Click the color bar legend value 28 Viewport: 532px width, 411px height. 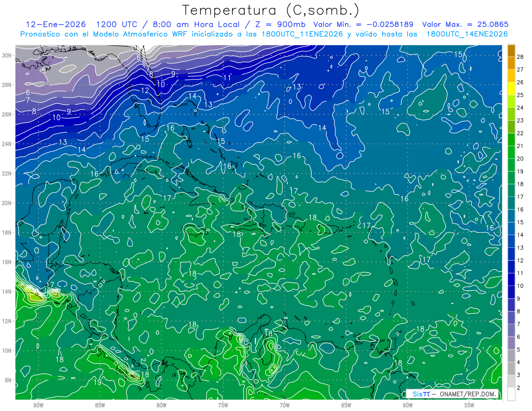(520, 56)
